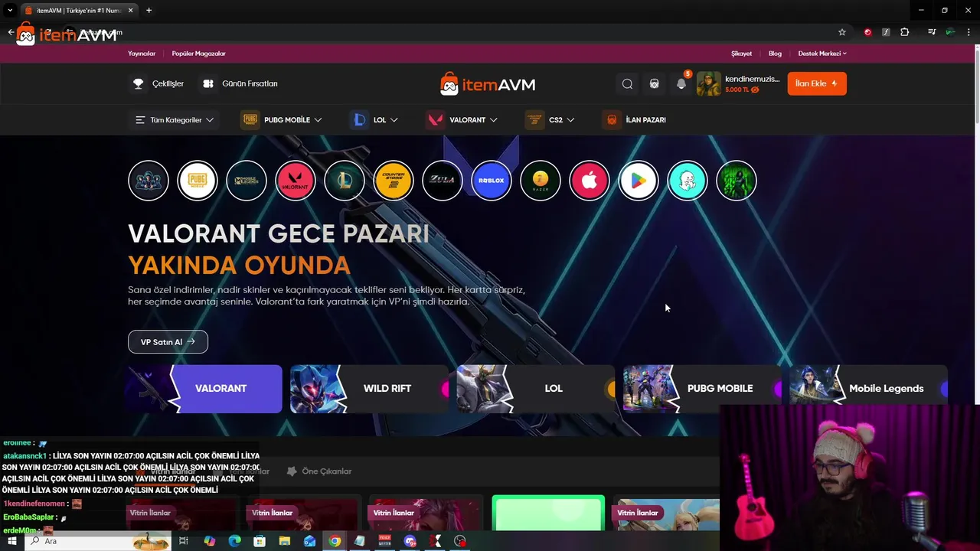
Task: Click the Windows Start button
Action: click(11, 541)
